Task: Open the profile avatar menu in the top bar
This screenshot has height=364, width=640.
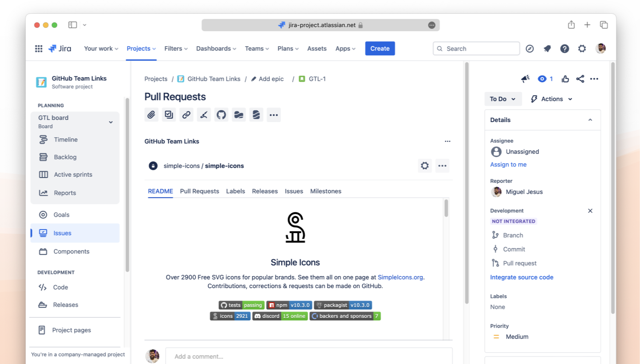Action: [600, 48]
